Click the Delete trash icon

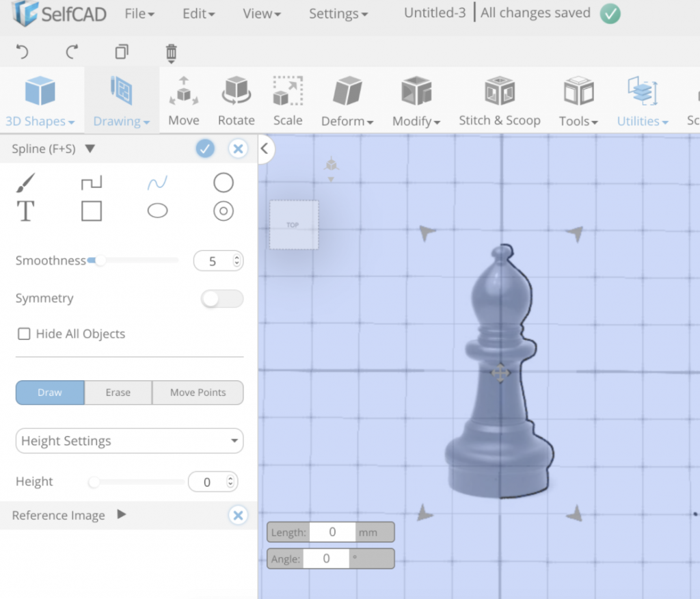click(170, 52)
